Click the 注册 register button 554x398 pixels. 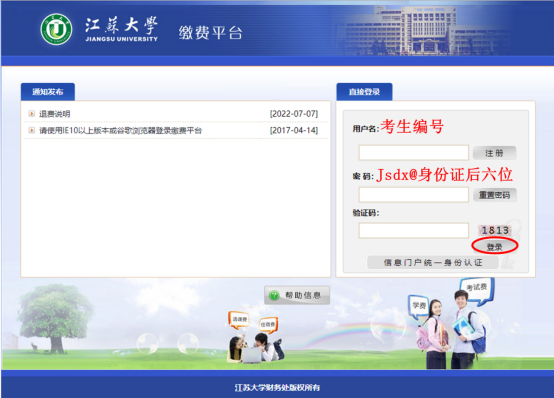click(x=494, y=153)
